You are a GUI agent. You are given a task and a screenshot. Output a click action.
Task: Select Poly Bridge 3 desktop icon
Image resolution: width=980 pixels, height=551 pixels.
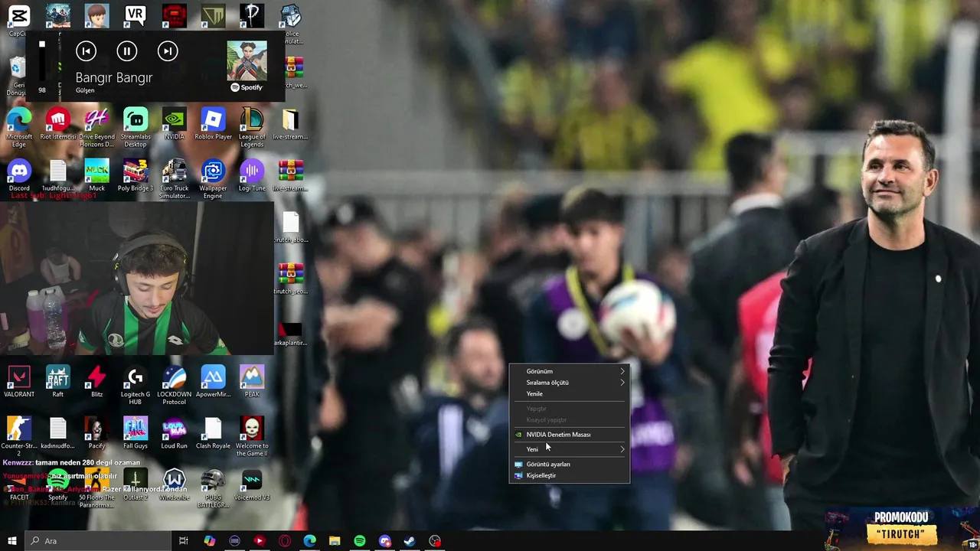136,176
